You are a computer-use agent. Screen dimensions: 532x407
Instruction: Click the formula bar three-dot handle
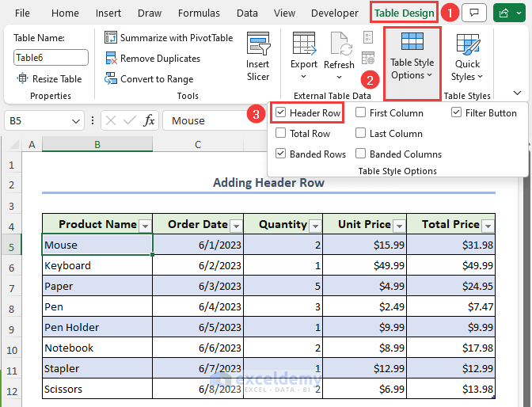pyautogui.click(x=93, y=120)
